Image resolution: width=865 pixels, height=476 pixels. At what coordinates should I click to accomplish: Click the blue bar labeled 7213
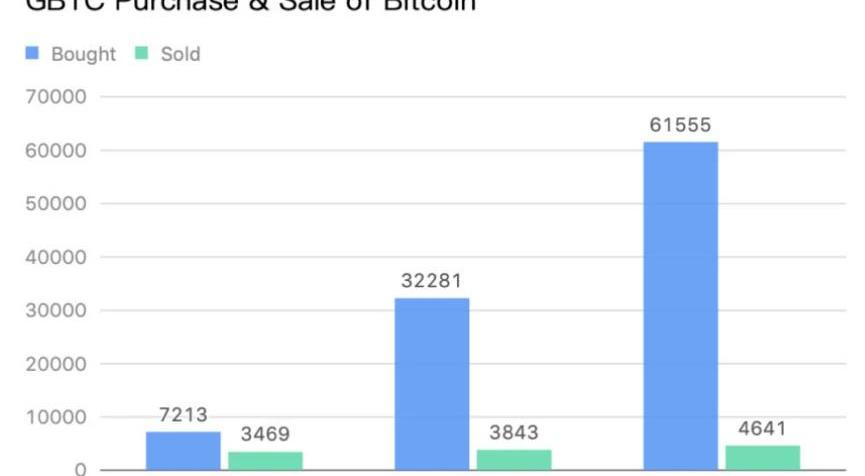click(183, 451)
